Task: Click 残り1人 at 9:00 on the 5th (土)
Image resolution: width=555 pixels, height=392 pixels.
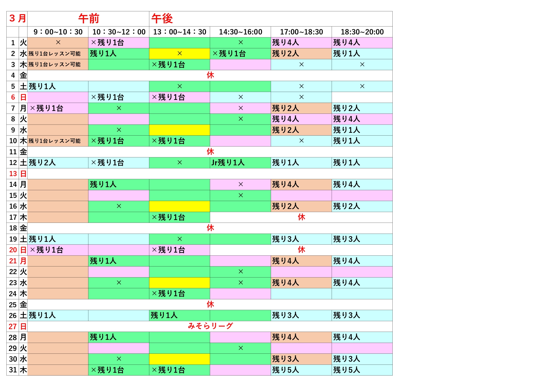Action: click(42, 86)
